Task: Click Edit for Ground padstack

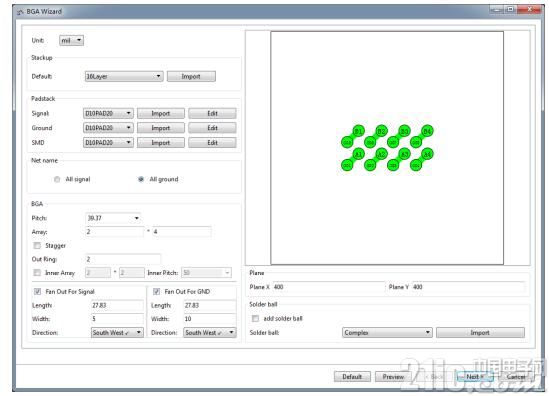Action: point(212,128)
